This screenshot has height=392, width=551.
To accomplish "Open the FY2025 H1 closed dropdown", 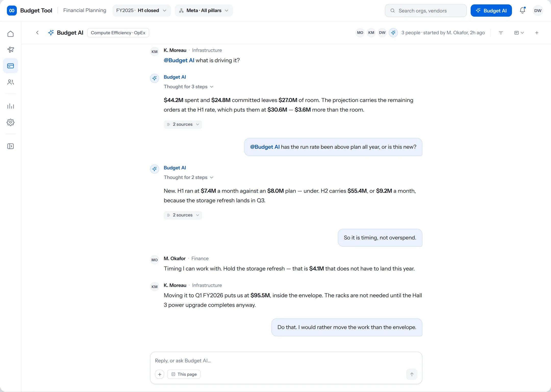I will coord(142,10).
